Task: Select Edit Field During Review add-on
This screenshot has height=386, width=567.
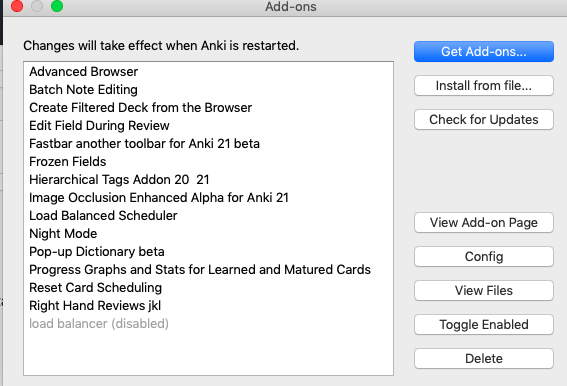Action: pos(208,126)
